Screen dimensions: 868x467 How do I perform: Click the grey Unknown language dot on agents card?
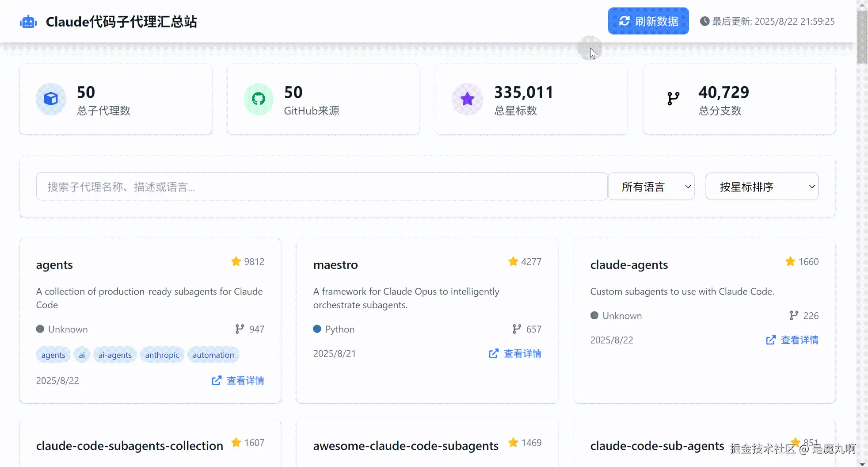(x=40, y=329)
